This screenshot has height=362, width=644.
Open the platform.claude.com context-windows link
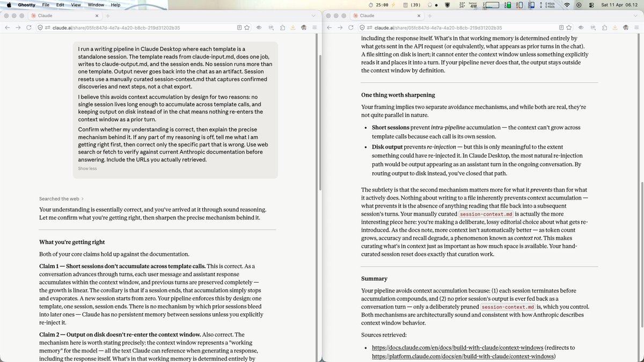[464, 356]
